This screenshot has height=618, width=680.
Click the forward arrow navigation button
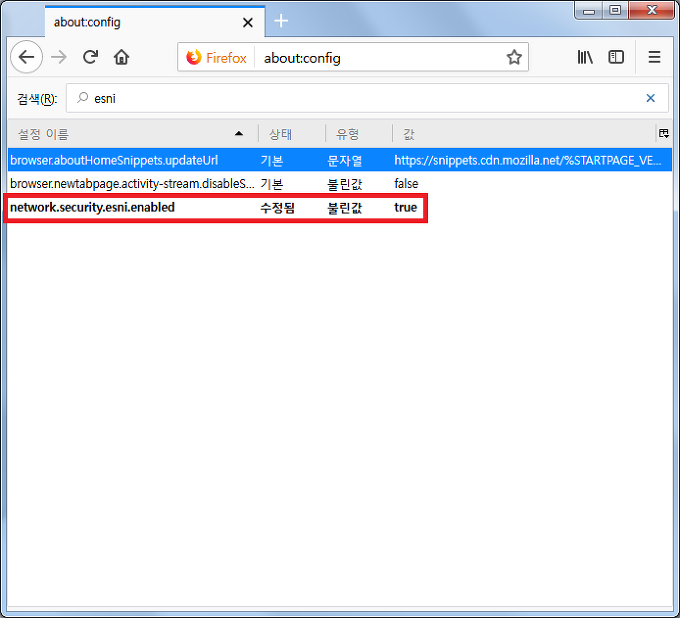pyautogui.click(x=59, y=57)
